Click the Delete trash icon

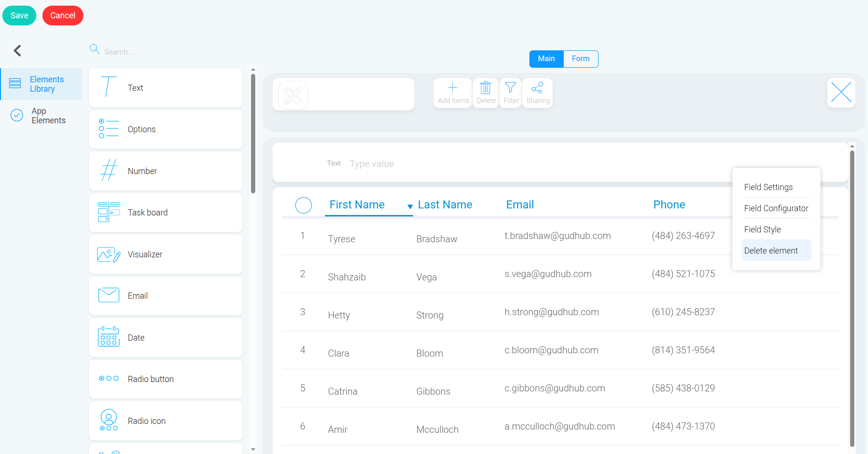click(486, 88)
